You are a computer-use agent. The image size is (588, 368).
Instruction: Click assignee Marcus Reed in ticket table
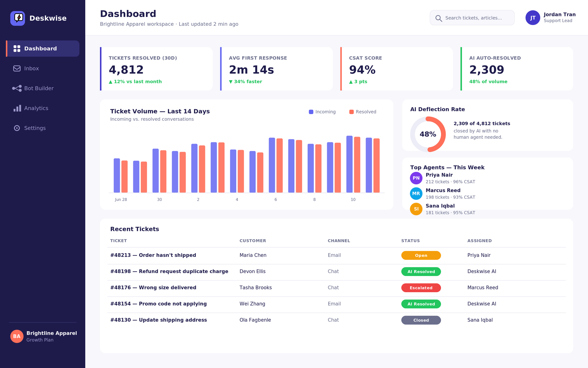(x=483, y=288)
